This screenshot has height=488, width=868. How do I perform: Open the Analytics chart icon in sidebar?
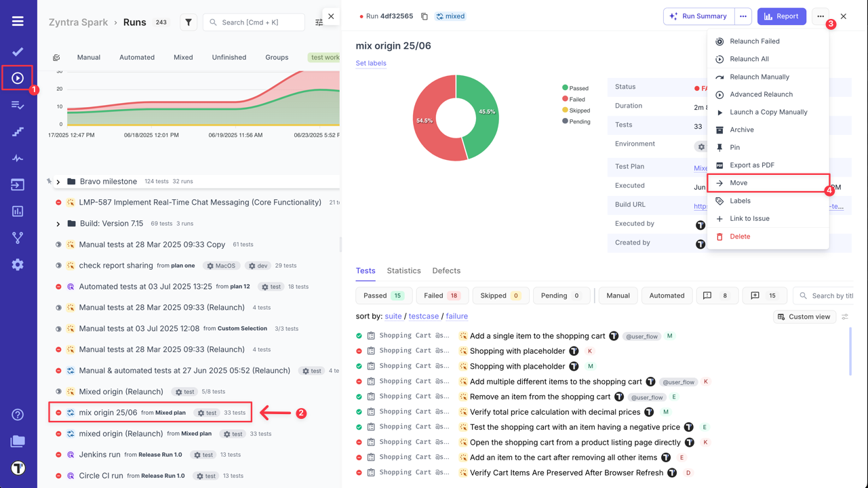coord(18,211)
